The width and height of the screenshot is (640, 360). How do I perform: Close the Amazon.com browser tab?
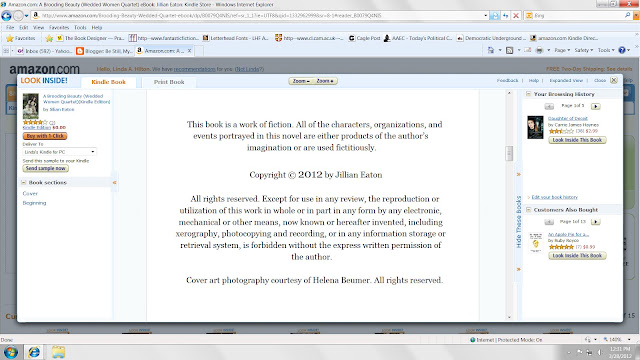click(189, 51)
